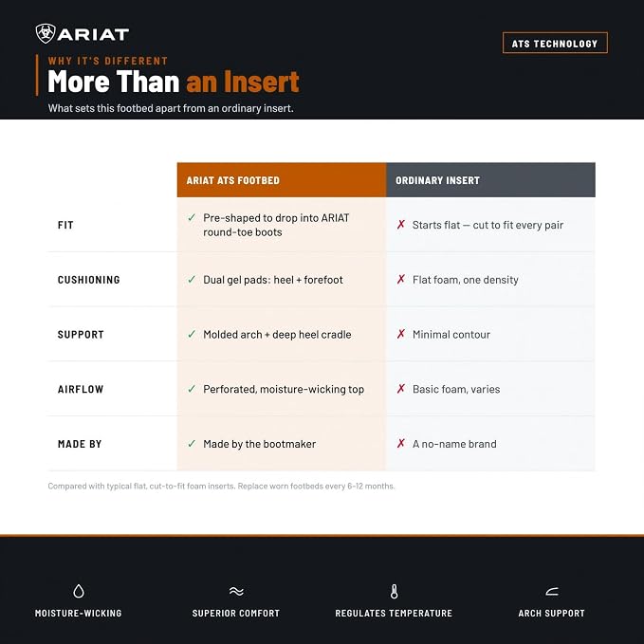Viewport: 644px width, 644px height.
Task: Click the CUSHIONING row label
Action: click(x=89, y=280)
